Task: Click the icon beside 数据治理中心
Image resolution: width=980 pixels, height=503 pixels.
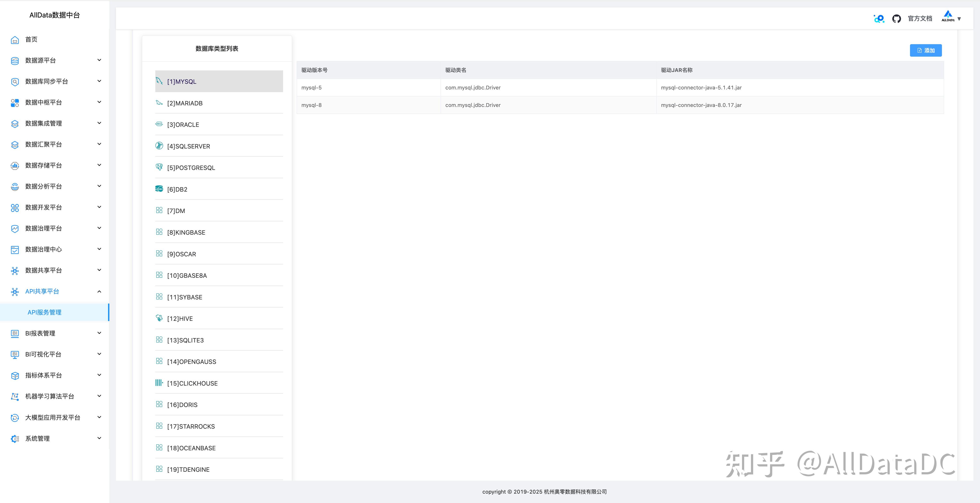Action: [15, 250]
